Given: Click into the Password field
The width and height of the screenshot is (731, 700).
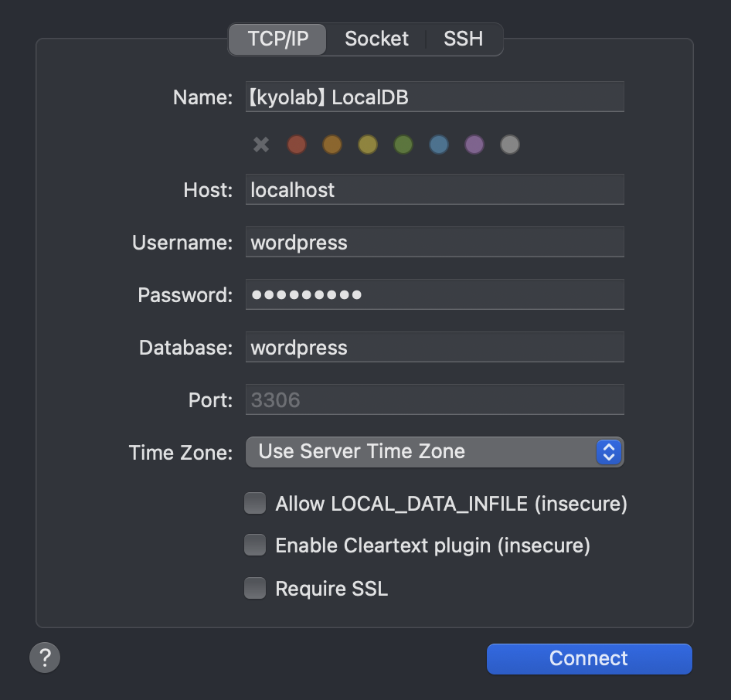Looking at the screenshot, I should click(434, 294).
